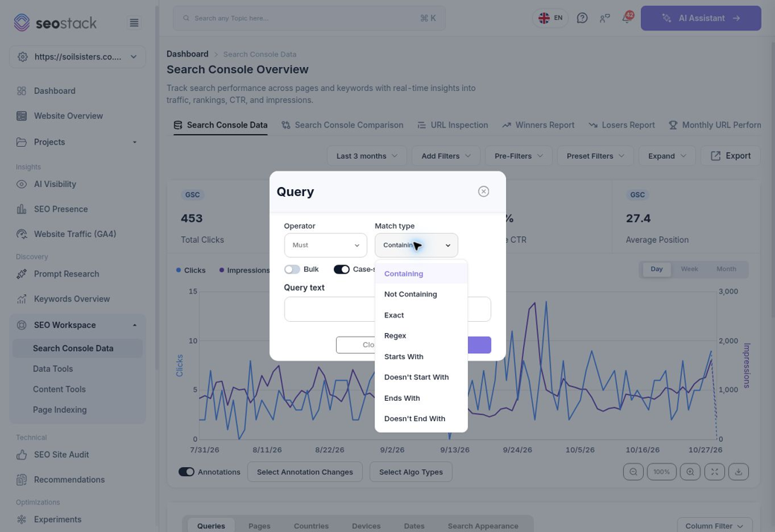Toggle the Case-sensitive switch
775x532 pixels.
[x=341, y=270]
